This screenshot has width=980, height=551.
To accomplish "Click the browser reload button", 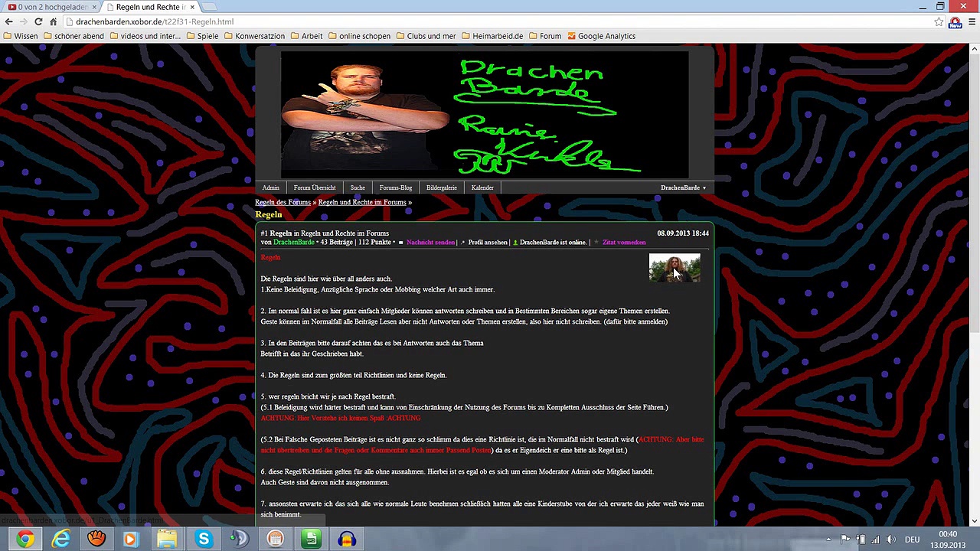I will tap(38, 21).
